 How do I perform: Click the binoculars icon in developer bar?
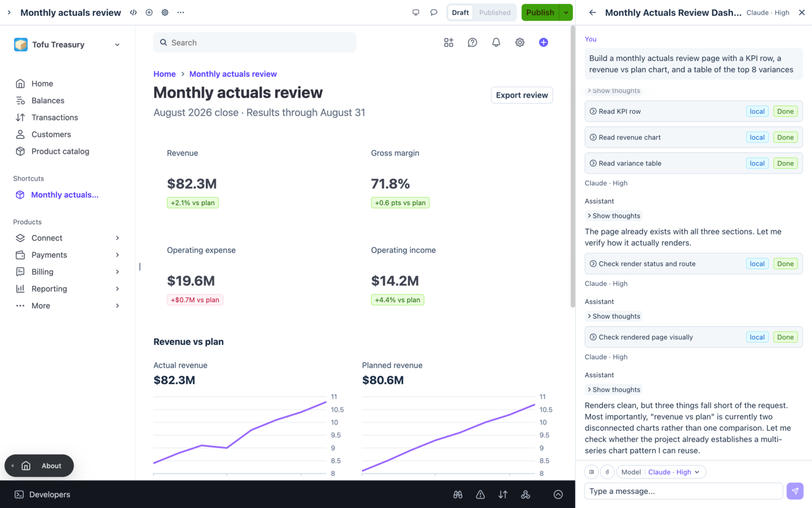(458, 494)
